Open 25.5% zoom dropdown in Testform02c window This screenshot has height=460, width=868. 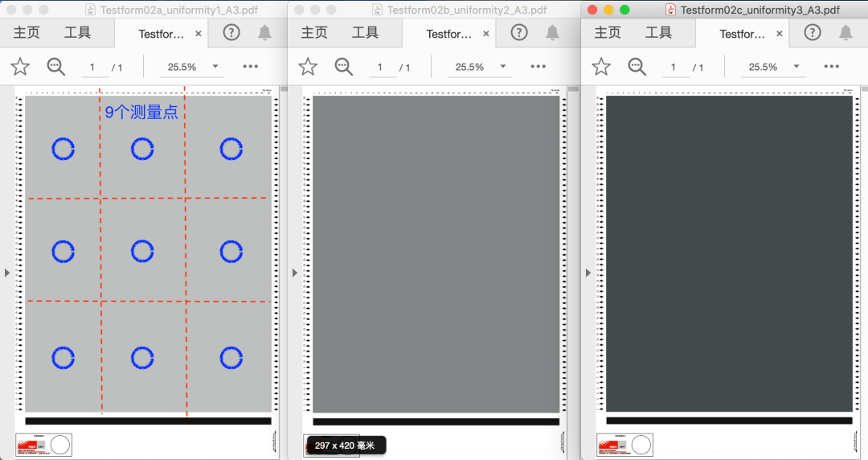coord(775,67)
